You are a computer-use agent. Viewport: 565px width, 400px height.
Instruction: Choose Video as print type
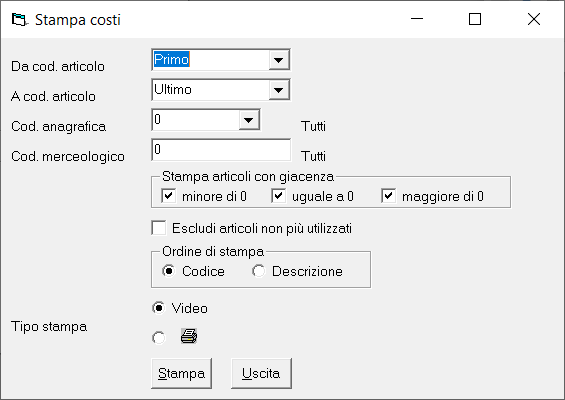tap(159, 308)
